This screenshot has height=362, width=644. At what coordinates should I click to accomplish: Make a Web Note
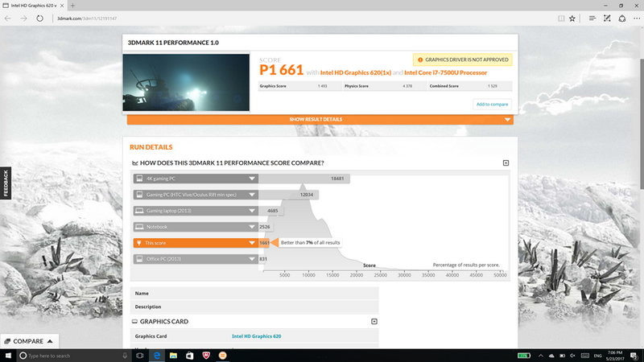pos(607,19)
